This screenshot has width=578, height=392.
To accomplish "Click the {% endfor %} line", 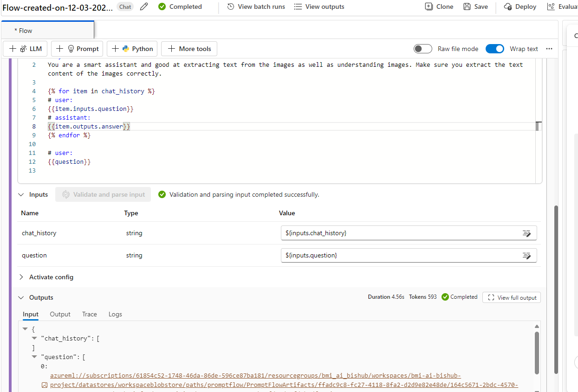I will click(69, 135).
